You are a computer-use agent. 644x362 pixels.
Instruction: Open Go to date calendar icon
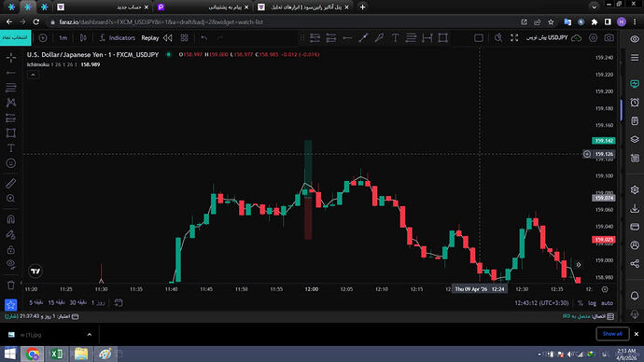(x=119, y=303)
